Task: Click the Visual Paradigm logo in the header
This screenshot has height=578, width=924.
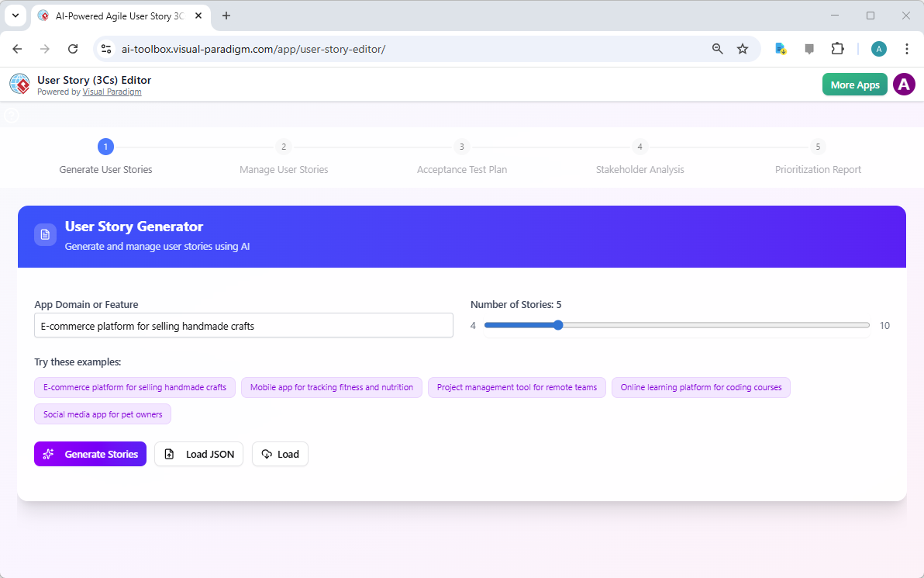Action: point(19,84)
